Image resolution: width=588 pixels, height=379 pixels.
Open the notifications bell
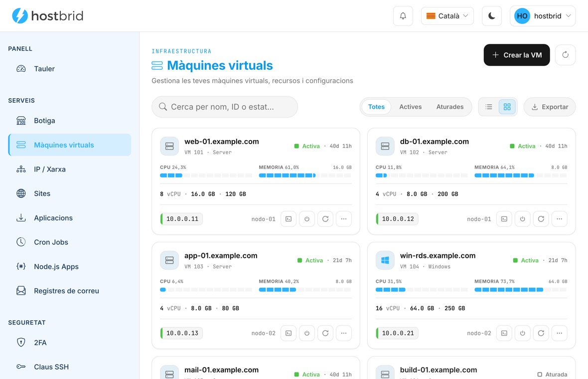pyautogui.click(x=403, y=16)
